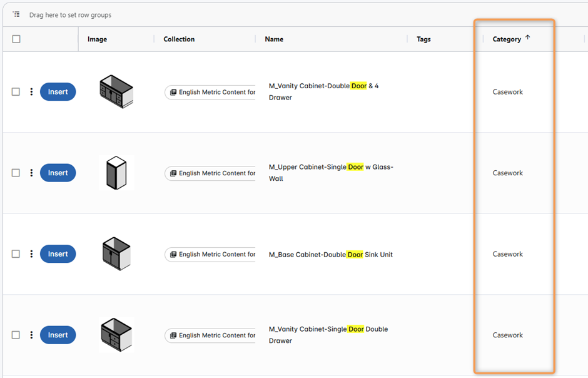Viewport: 588px width, 378px height.
Task: Click the Category ascending sort arrow
Action: pyautogui.click(x=527, y=38)
